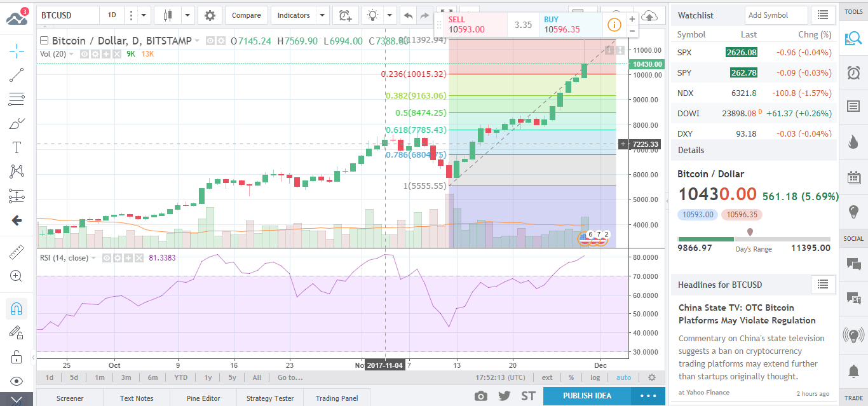868x406 pixels.
Task: Click the BTCUSD symbol search field
Action: point(68,15)
